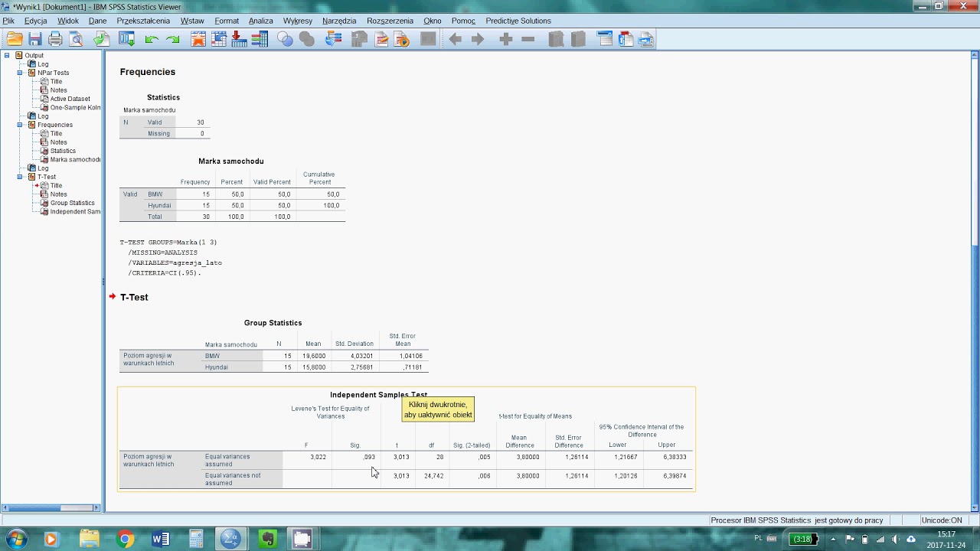The height and width of the screenshot is (551, 980).
Task: Open the Narzędzia menu
Action: click(x=339, y=21)
